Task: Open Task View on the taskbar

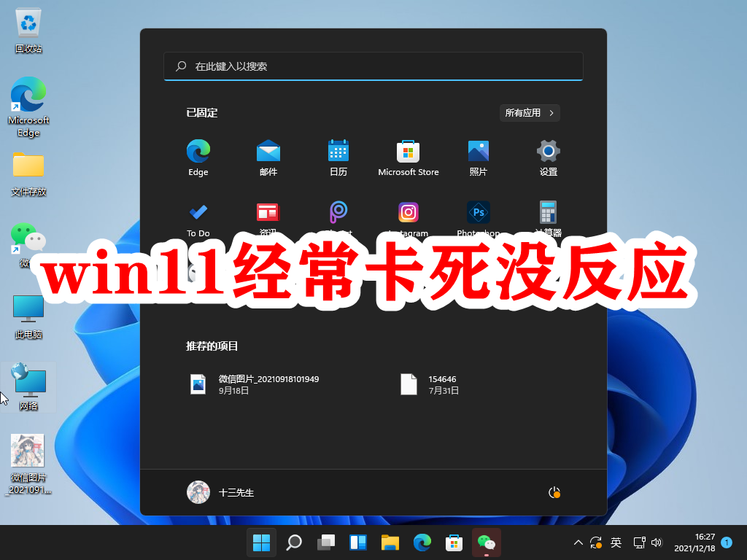Action: click(326, 542)
